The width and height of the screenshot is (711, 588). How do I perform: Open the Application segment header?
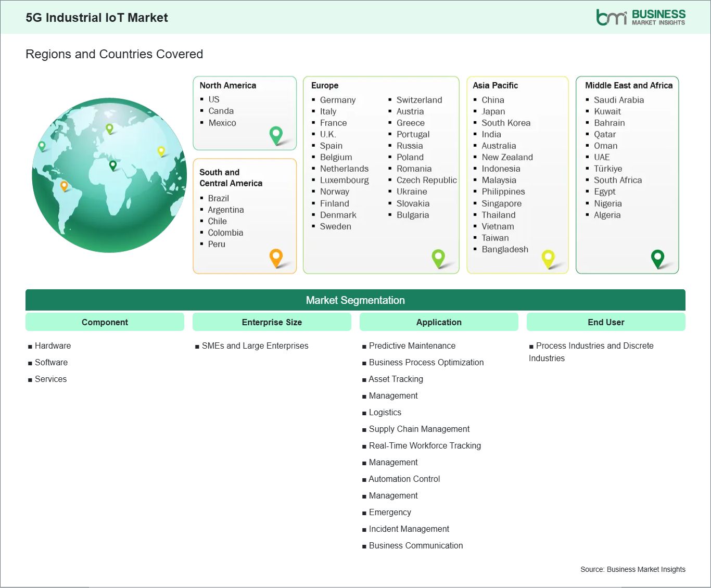439,322
